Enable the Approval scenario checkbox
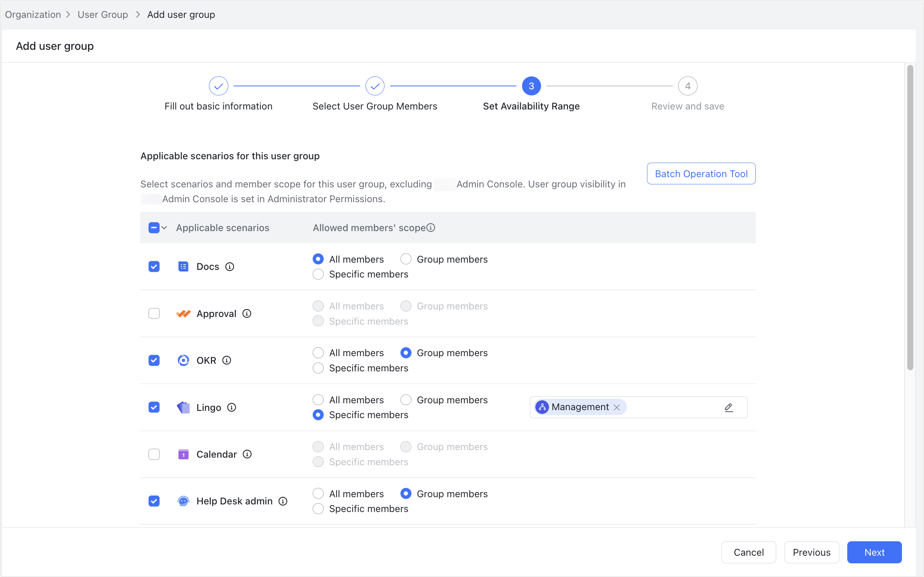Viewport: 924px width, 577px height. coord(154,313)
